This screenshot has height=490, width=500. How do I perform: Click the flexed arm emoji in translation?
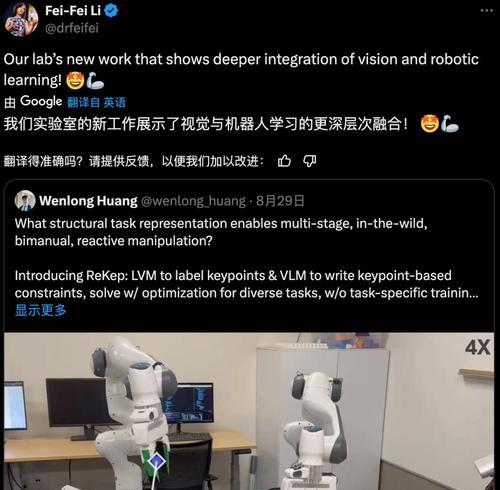pos(450,124)
